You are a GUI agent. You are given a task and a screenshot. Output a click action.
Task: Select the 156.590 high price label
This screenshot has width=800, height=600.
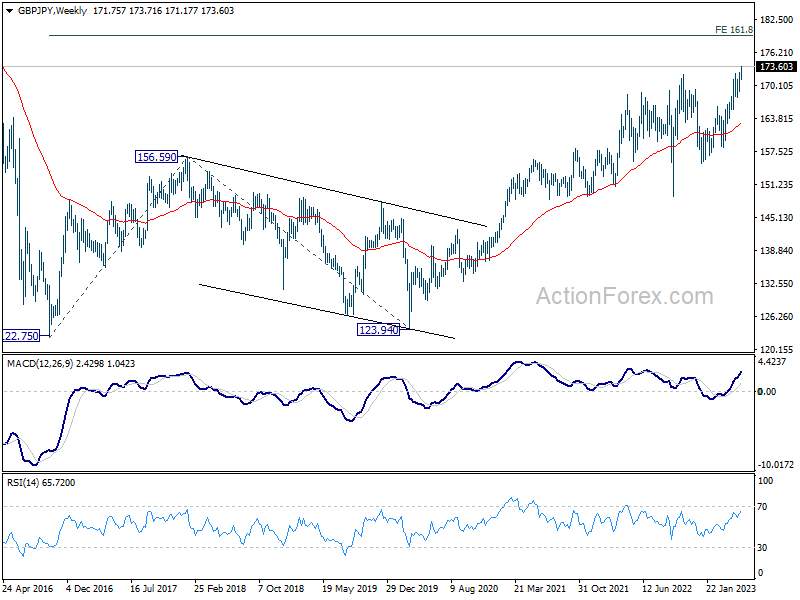point(156,157)
